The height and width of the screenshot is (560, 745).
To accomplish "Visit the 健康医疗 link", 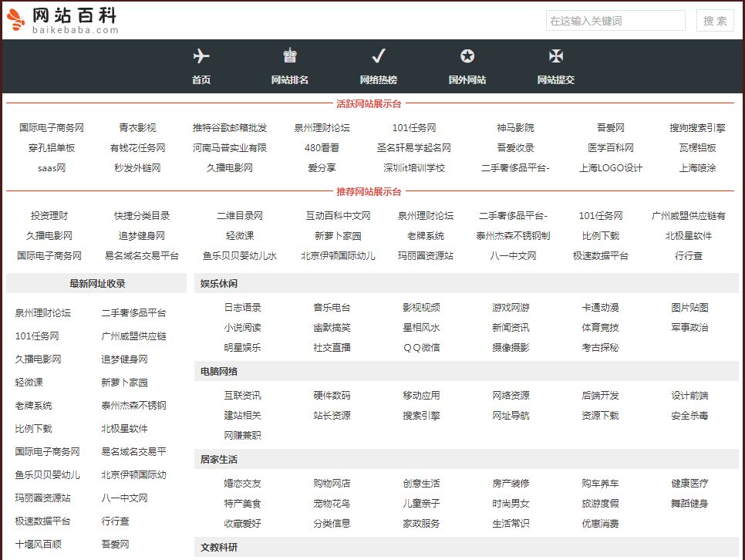I will coord(690,483).
